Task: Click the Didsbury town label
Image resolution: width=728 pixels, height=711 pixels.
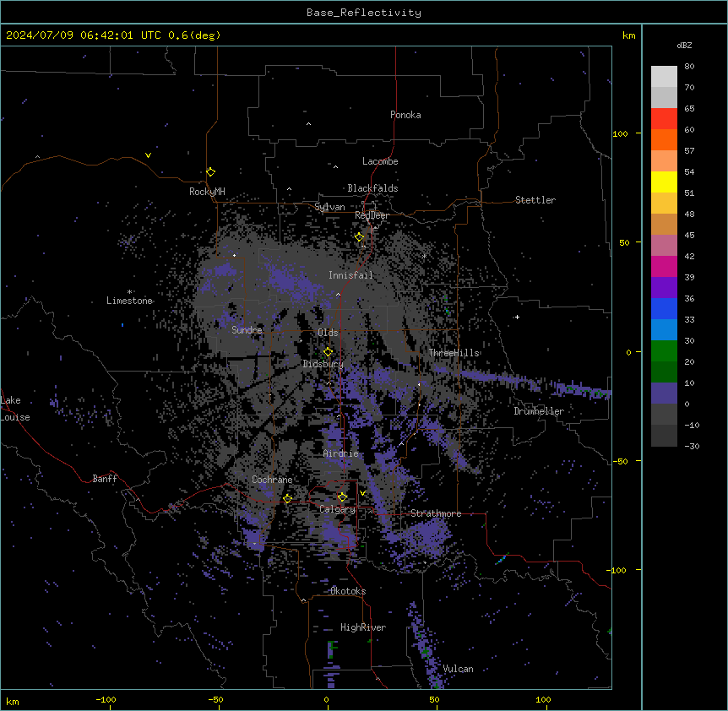Action: pyautogui.click(x=323, y=364)
